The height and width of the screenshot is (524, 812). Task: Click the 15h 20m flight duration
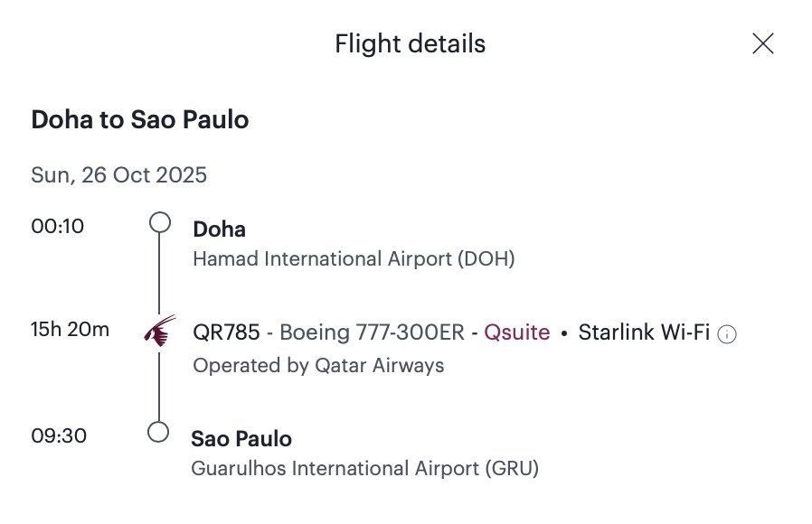[70, 329]
